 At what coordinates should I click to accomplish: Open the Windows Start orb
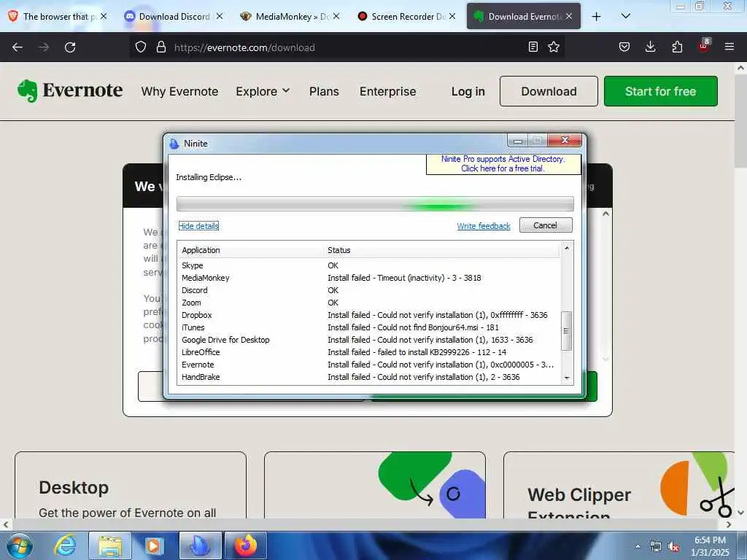19,546
